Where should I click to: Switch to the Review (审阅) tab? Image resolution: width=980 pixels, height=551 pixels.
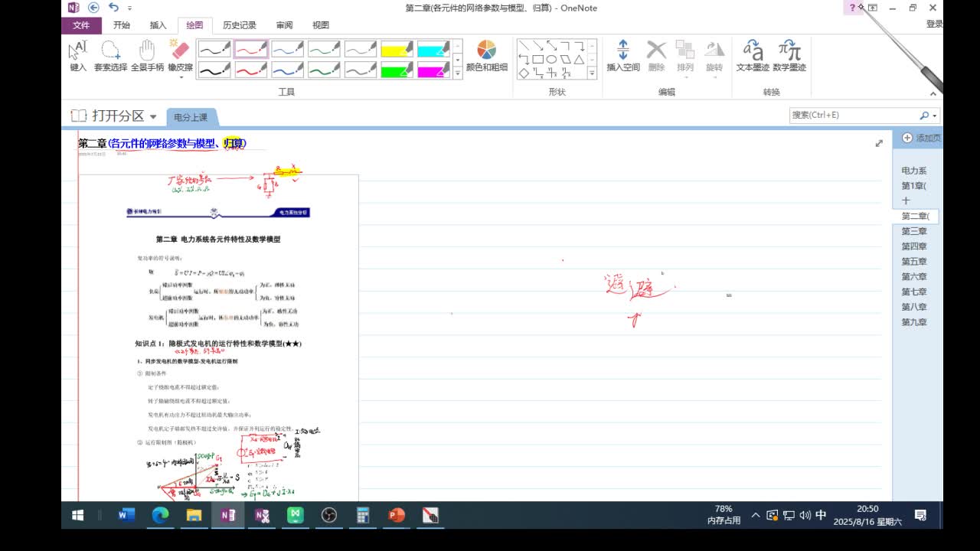coord(284,24)
